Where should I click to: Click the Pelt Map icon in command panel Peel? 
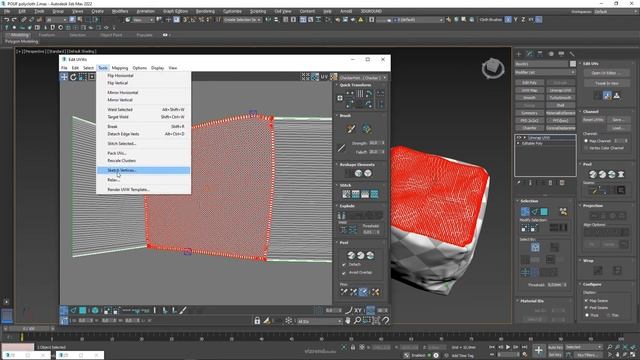[621, 174]
